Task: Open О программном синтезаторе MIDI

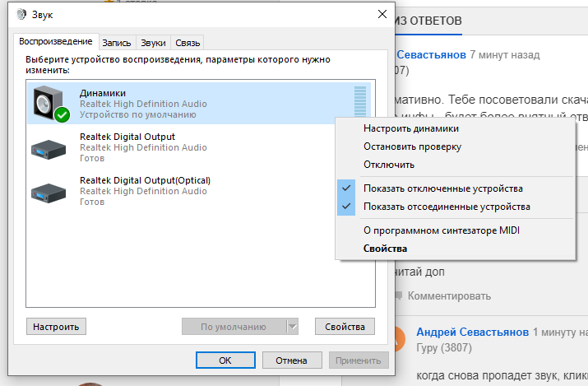Action: [x=442, y=230]
